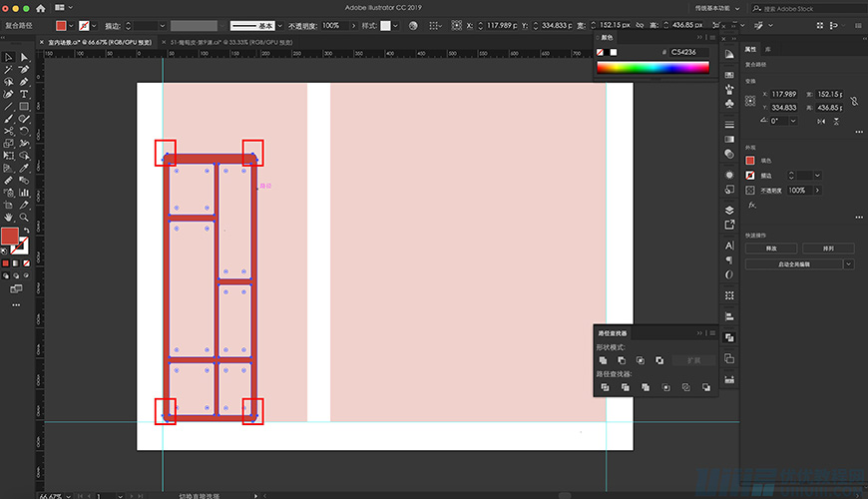
Task: Pick a color from the spectrum bar
Action: click(x=652, y=68)
